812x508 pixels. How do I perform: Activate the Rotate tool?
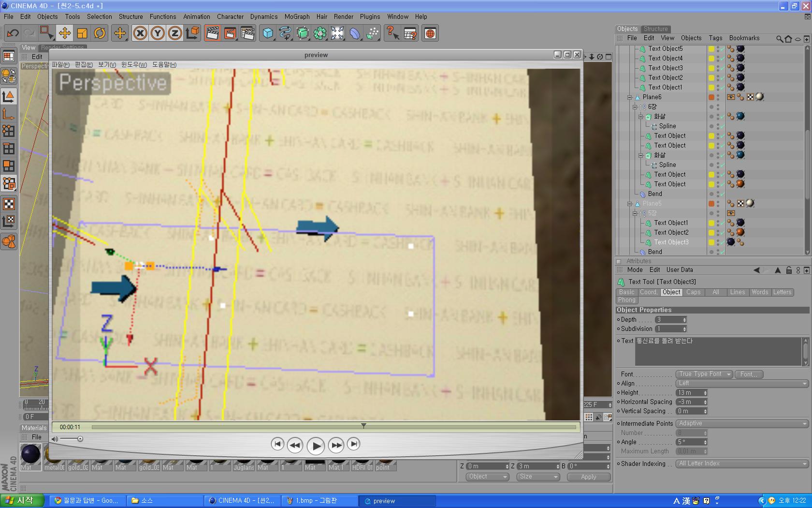click(100, 33)
